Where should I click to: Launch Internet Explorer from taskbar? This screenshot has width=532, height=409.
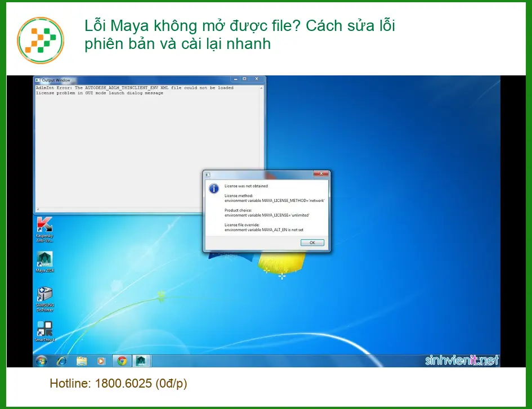[62, 361]
